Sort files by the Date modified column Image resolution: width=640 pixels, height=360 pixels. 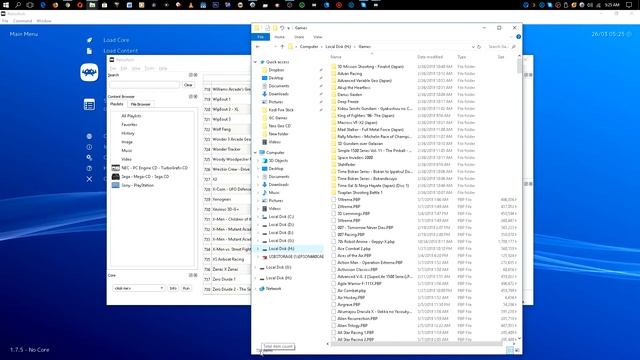click(430, 57)
